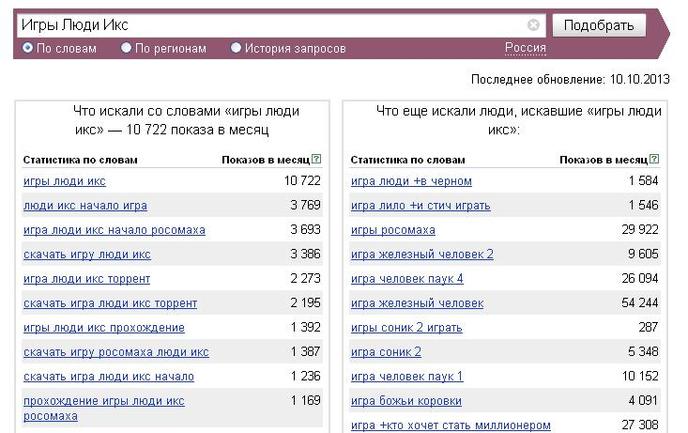Viewport: 688px width, 433px height.
Task: Open help icon beside left 'Показов в месяц'
Action: tap(316, 159)
